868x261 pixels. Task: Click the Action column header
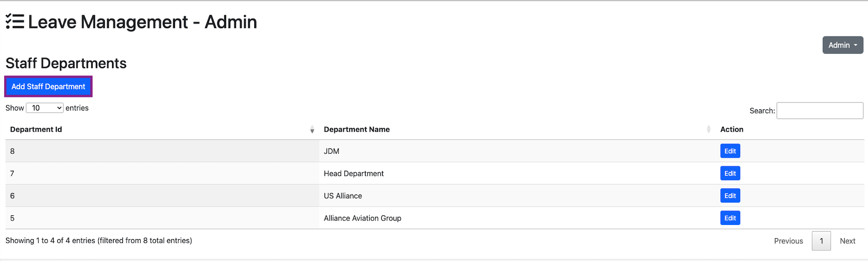[x=732, y=129]
